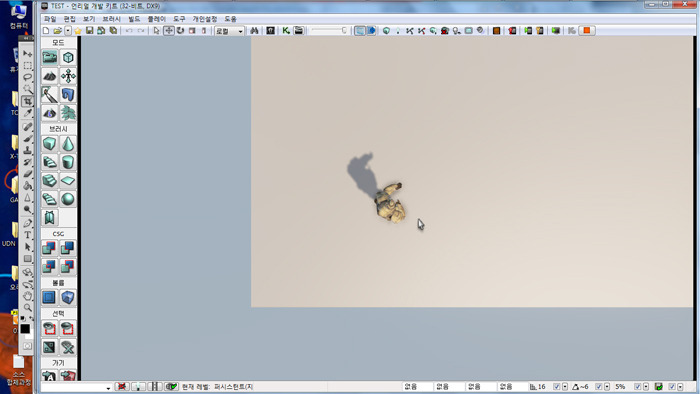Create a Sheet builder brush

point(68,180)
